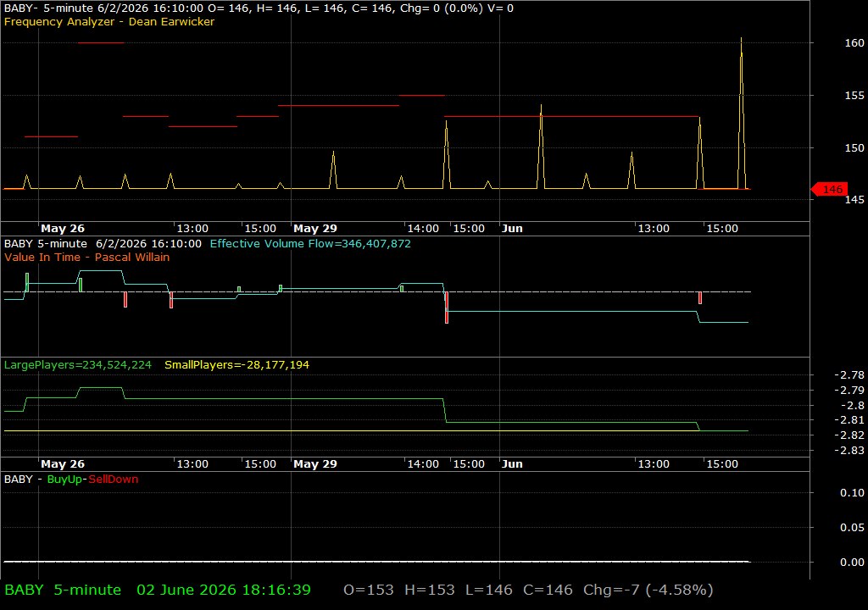Click 'May 26' on the top chart's time axis
This screenshot has width=868, height=610.
click(x=63, y=228)
